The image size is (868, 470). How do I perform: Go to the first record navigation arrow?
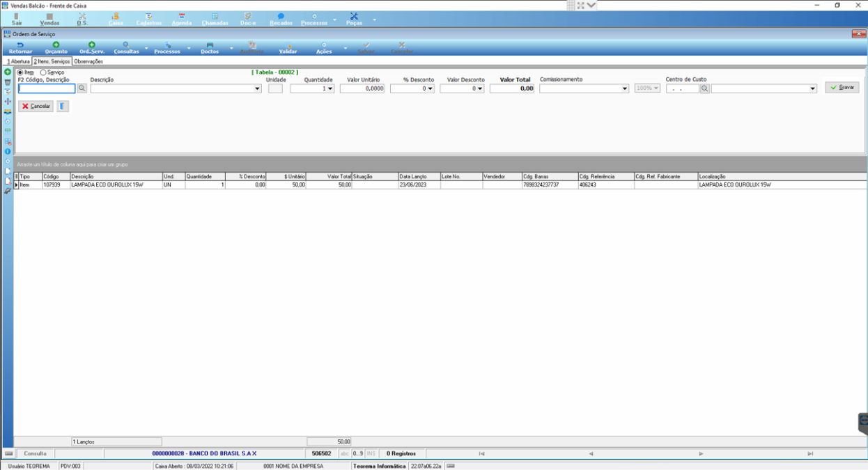coord(481,453)
